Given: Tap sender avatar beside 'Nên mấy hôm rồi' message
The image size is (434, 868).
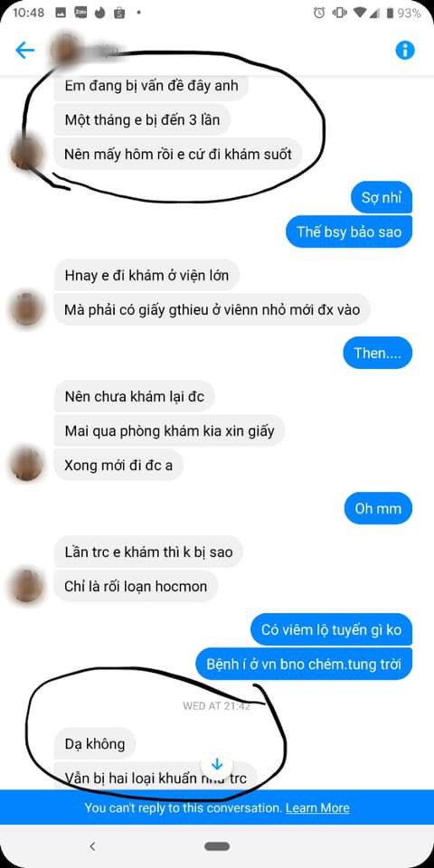Looking at the screenshot, I should pos(26,154).
